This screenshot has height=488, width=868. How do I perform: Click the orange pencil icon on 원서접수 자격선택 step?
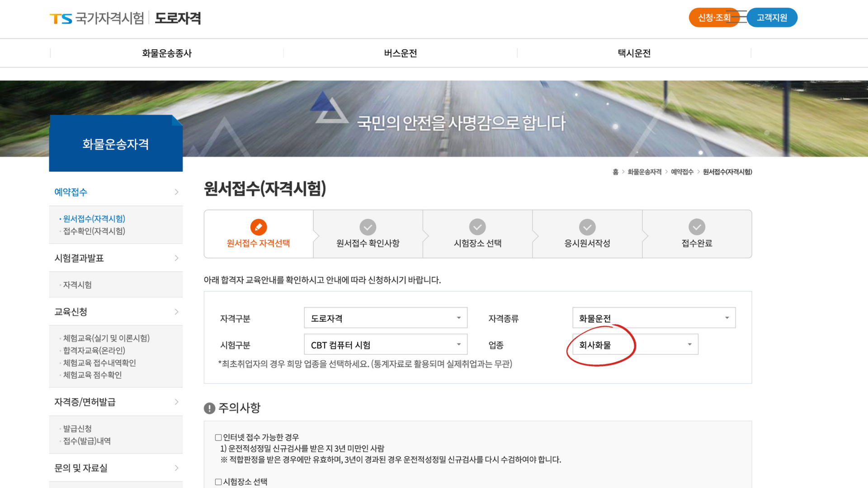click(x=258, y=227)
